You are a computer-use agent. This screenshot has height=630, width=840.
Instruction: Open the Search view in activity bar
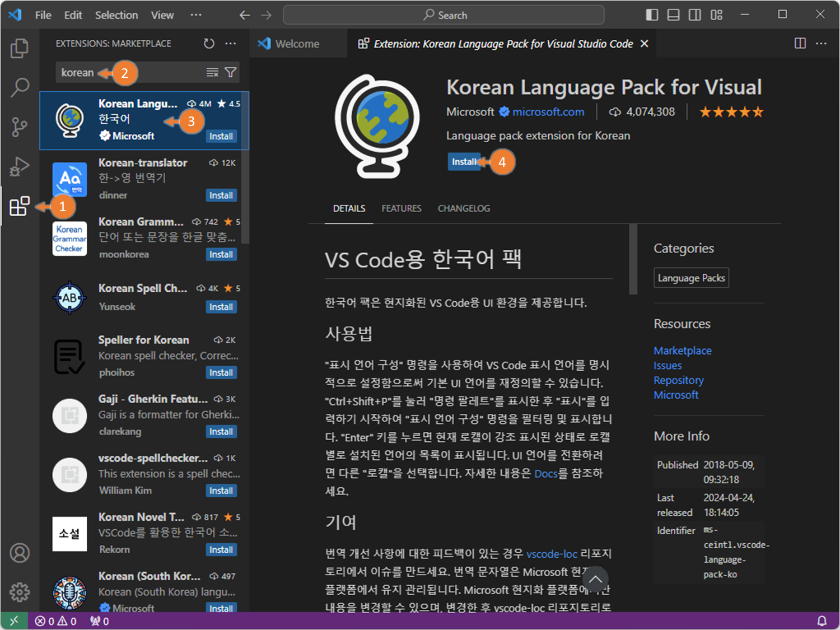pyautogui.click(x=20, y=87)
